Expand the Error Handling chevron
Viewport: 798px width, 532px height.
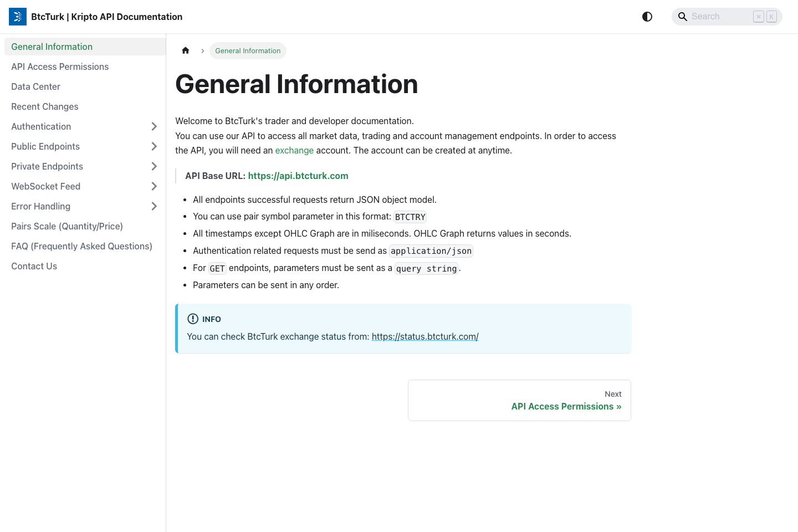[154, 206]
